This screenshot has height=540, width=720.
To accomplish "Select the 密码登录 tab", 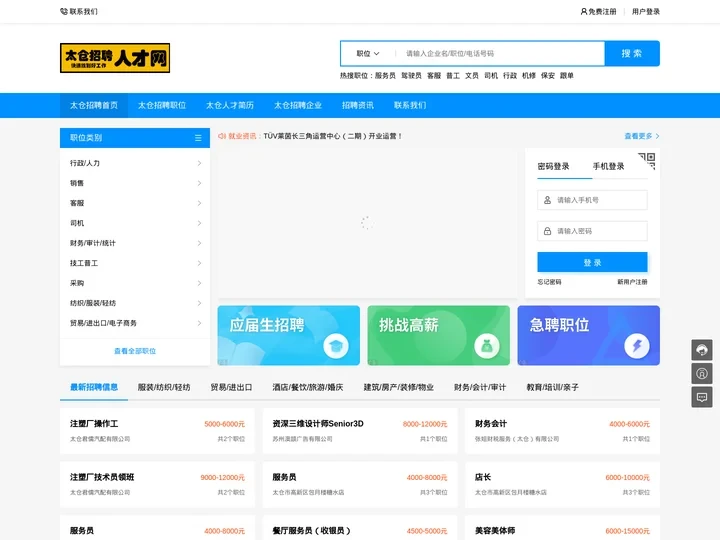I will 553,166.
